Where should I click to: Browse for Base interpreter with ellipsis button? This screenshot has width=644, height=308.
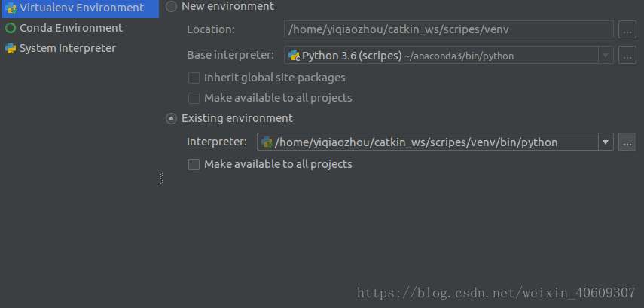click(x=627, y=56)
